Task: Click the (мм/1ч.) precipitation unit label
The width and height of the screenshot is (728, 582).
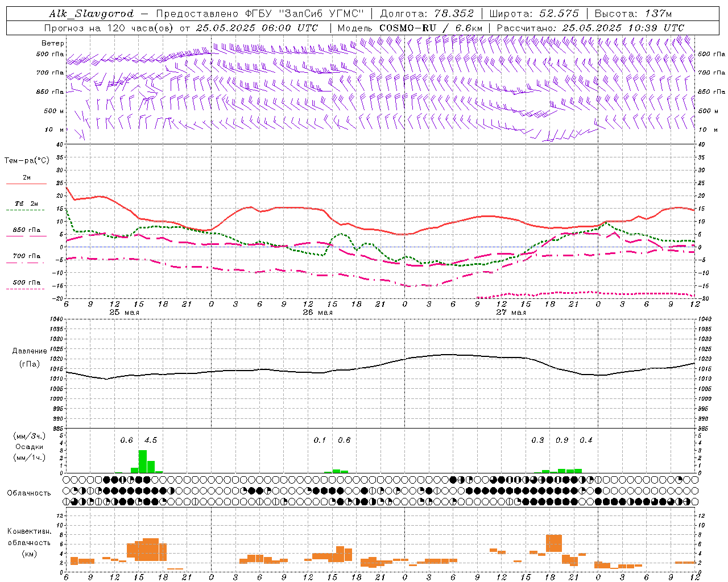Action: coord(28,457)
